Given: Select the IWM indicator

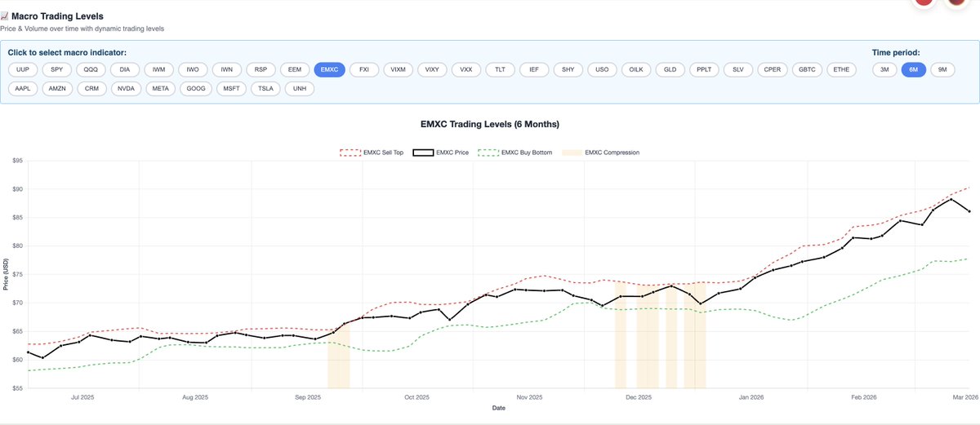Looking at the screenshot, I should 158,69.
